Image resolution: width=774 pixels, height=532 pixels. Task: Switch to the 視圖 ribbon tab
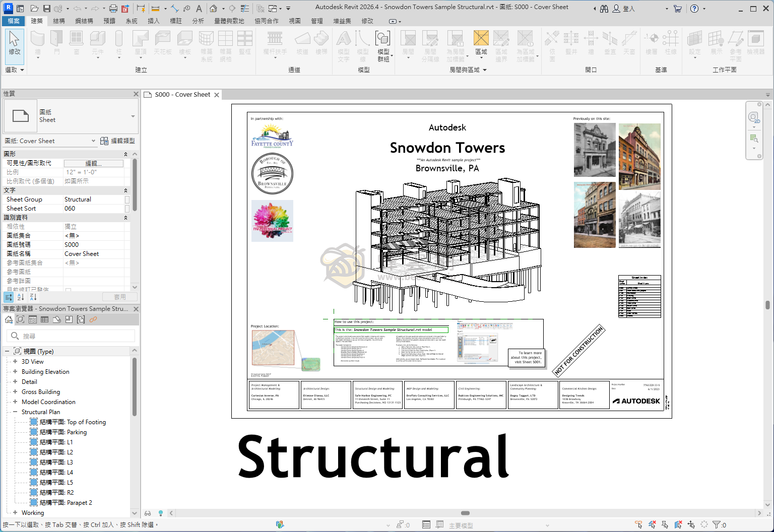click(x=295, y=21)
